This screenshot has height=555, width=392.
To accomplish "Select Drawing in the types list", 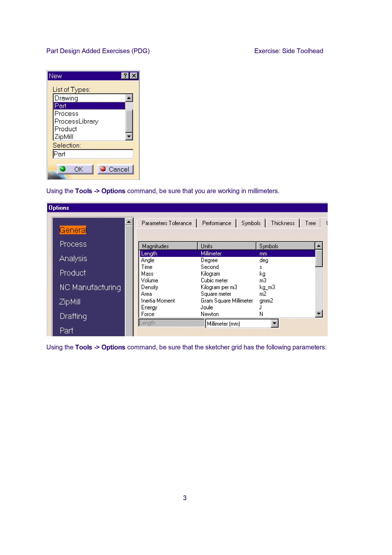I will (x=66, y=98).
